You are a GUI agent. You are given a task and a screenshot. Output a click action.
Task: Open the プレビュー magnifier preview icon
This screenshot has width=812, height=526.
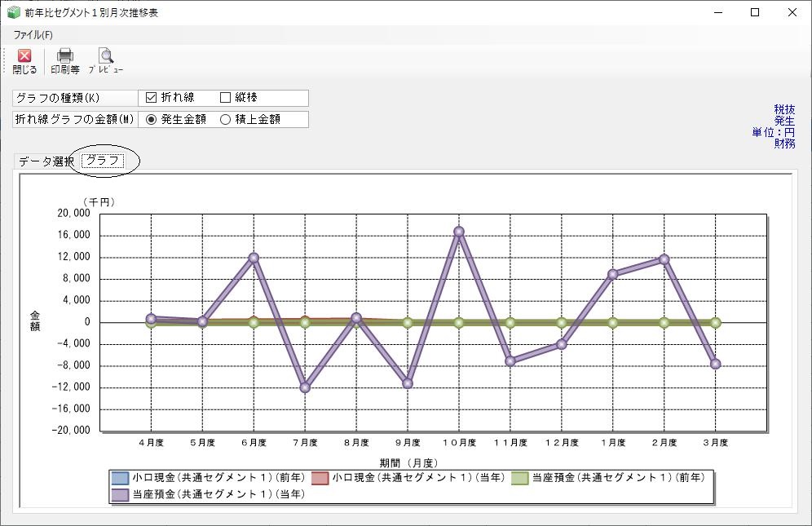tap(106, 55)
